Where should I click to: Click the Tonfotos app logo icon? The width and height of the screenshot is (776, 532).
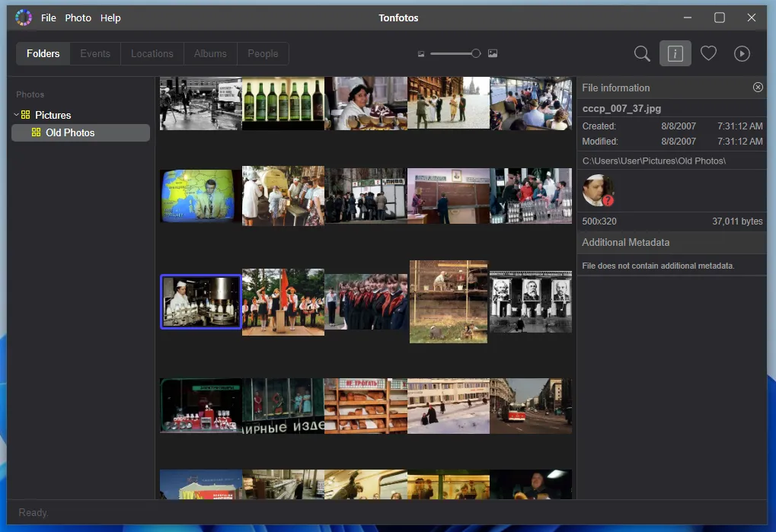click(x=24, y=18)
